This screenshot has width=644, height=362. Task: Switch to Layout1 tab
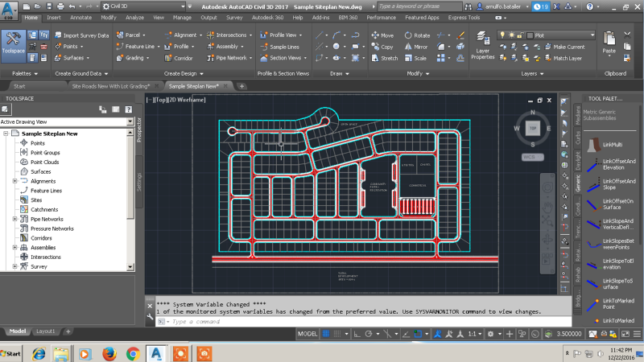pos(45,331)
